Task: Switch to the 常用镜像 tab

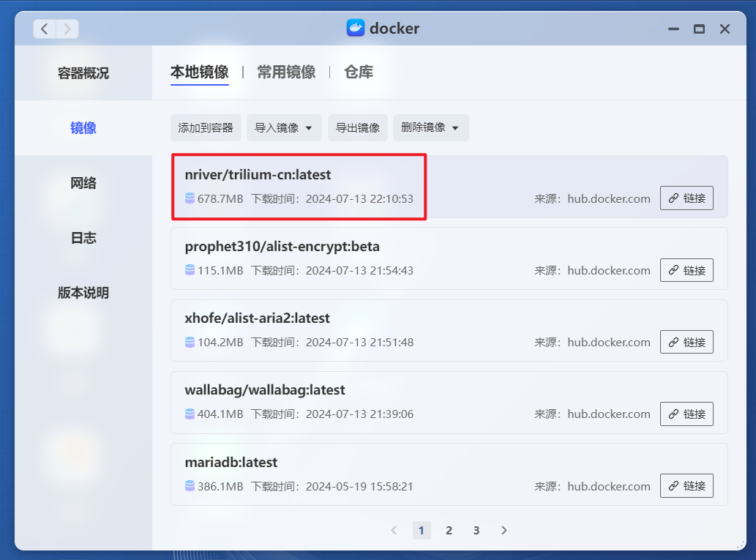Action: pyautogui.click(x=286, y=72)
